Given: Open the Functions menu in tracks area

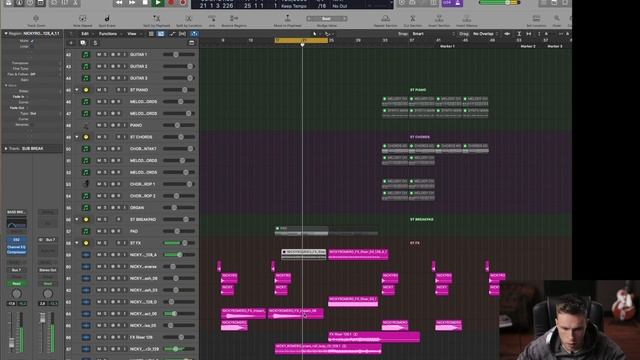Looking at the screenshot, I should 108,34.
